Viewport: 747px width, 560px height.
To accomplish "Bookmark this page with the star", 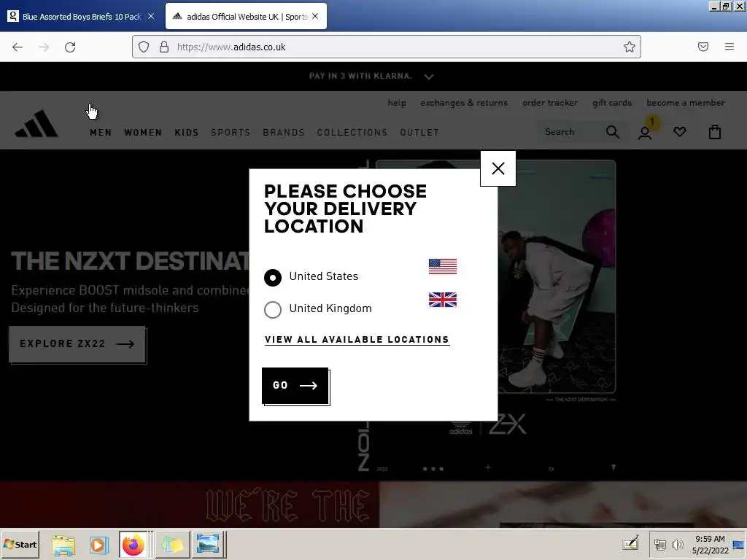I will click(x=630, y=47).
